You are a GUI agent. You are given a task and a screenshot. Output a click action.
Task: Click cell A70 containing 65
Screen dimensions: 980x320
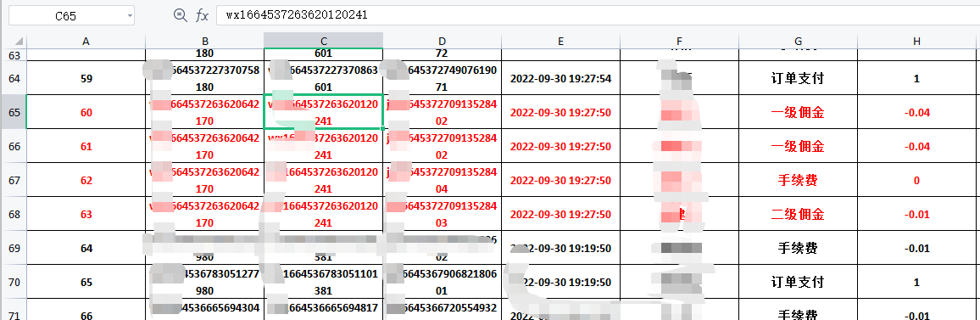[86, 282]
